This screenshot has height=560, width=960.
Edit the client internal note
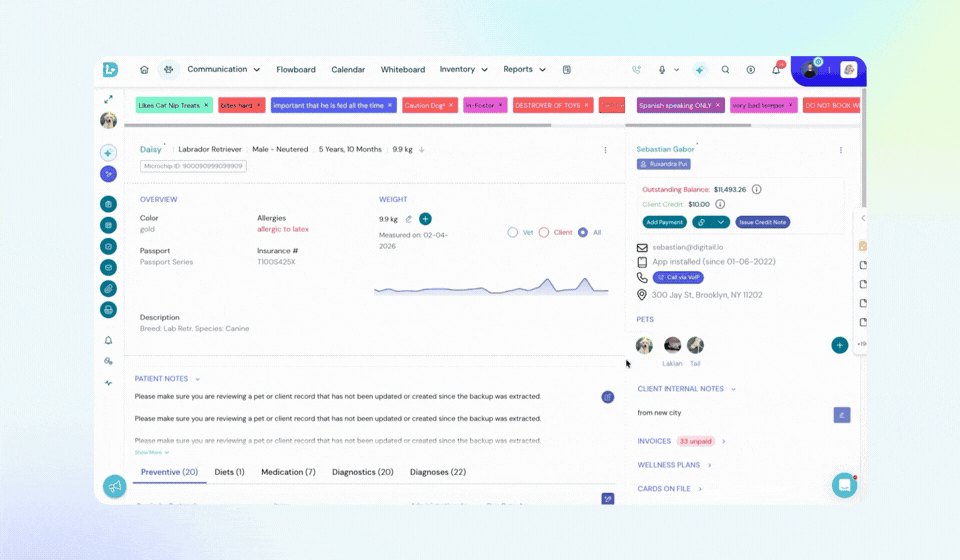(x=841, y=414)
